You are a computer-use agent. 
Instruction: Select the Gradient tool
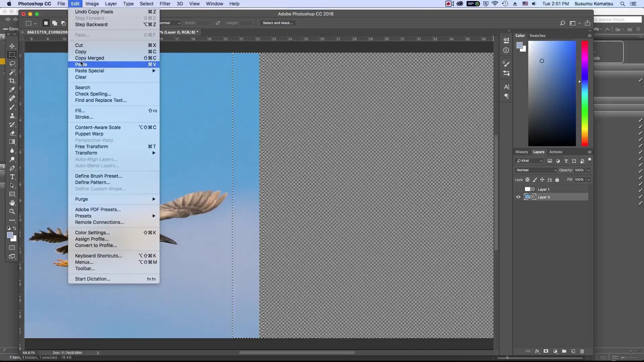(x=12, y=142)
